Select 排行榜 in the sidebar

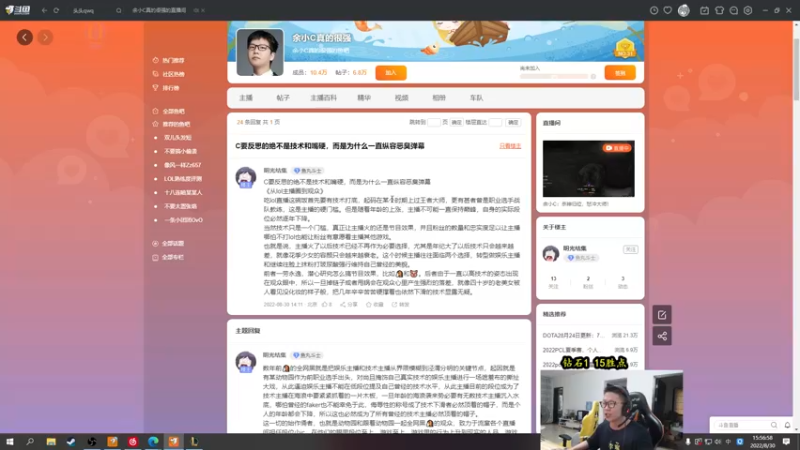pyautogui.click(x=170, y=88)
